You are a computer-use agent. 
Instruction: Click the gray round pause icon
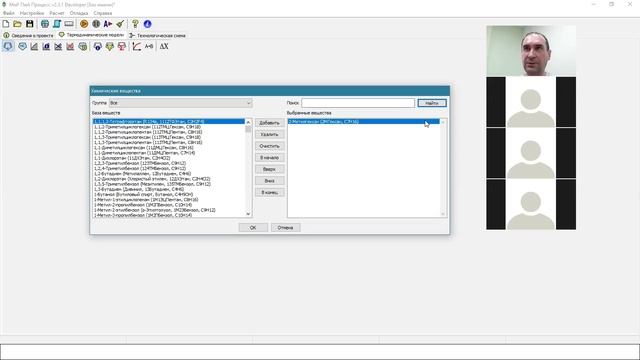coord(96,24)
